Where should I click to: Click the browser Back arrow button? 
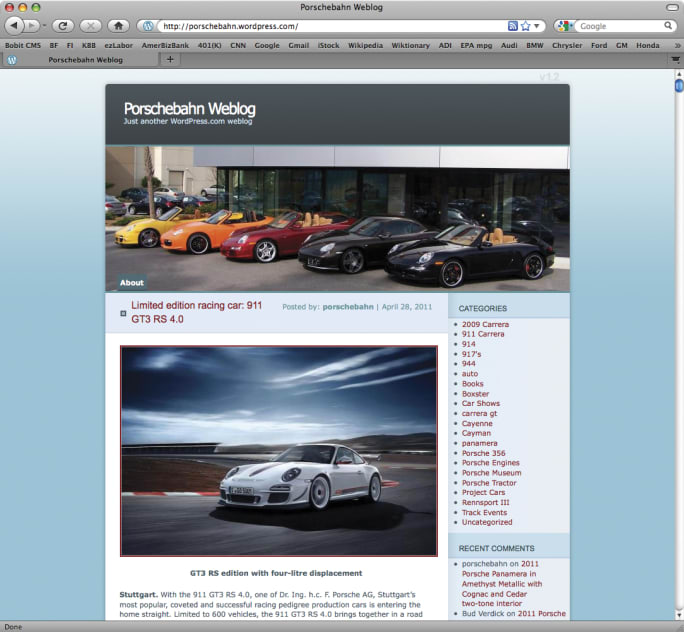point(16,25)
